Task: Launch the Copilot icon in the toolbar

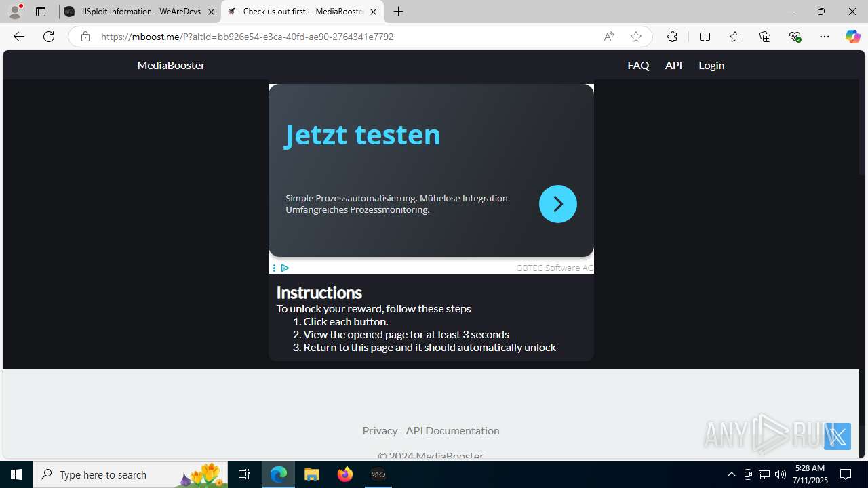Action: coord(852,37)
